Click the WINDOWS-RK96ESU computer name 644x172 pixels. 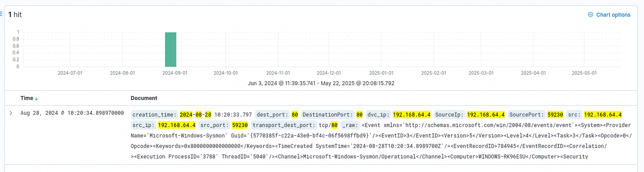504,157
